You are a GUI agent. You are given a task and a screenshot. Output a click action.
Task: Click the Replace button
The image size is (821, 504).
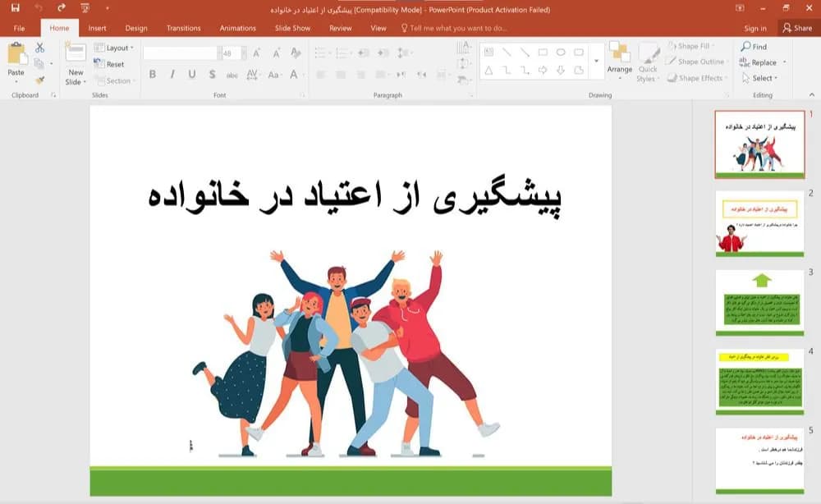coord(759,62)
